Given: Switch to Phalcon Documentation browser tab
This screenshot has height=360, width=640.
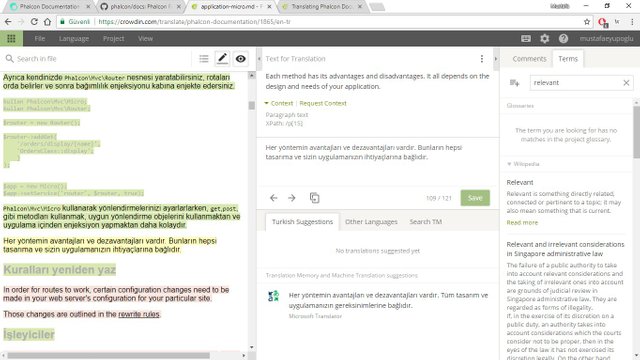Looking at the screenshot, I should [x=49, y=7].
